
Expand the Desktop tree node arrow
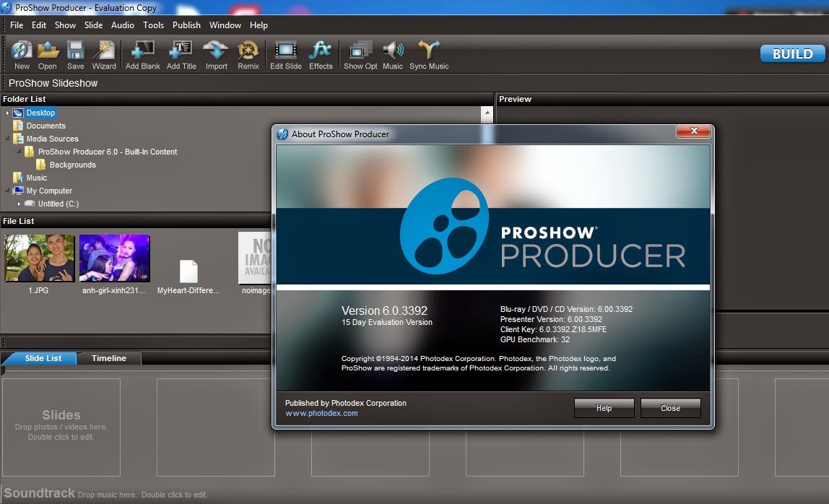pyautogui.click(x=7, y=113)
